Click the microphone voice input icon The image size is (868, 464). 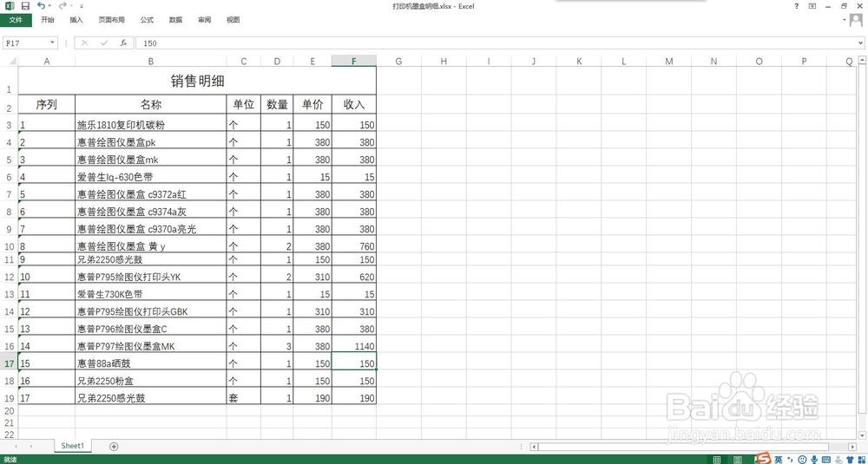(814, 459)
